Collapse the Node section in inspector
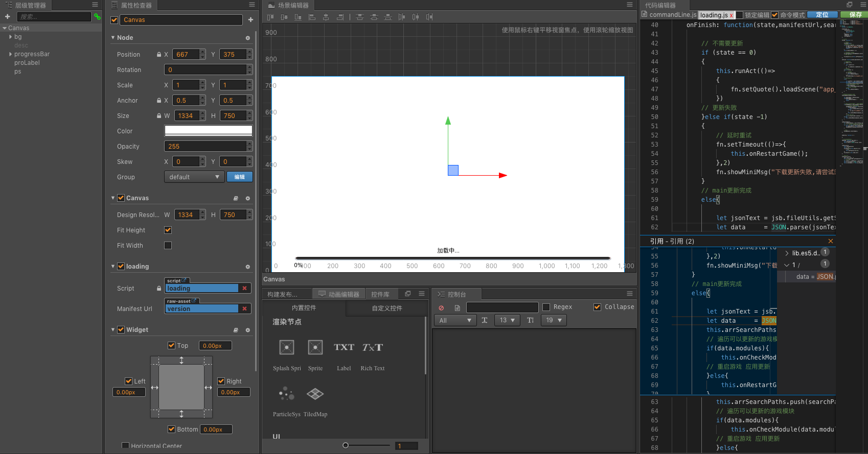Screen dimensions: 868x454 pyautogui.click(x=113, y=38)
